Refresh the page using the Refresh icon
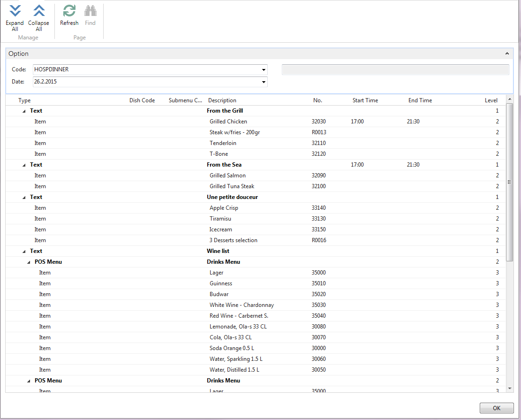The width and height of the screenshot is (521, 420). click(69, 11)
